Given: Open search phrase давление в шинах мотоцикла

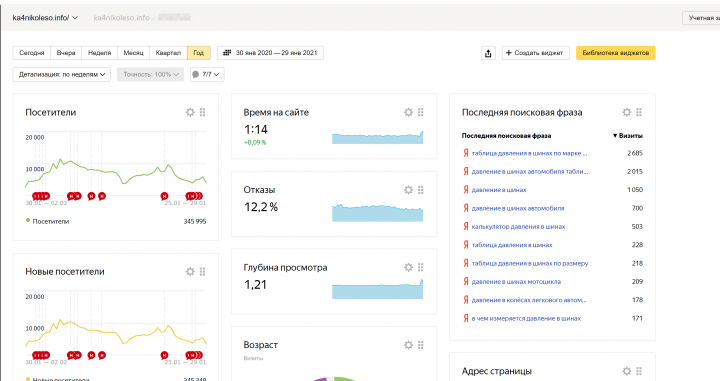Looking at the screenshot, I should [516, 282].
